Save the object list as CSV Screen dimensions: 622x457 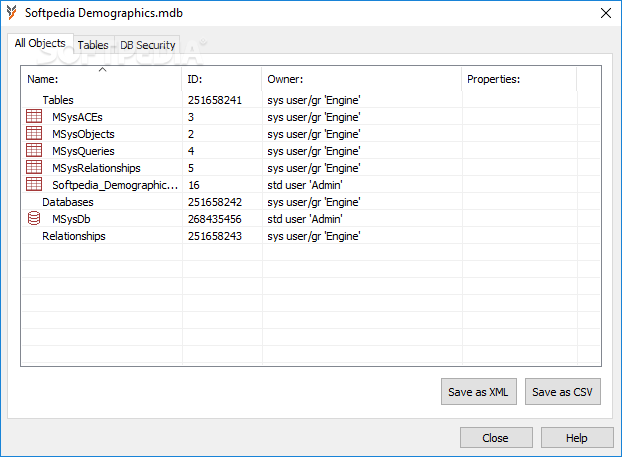(562, 392)
